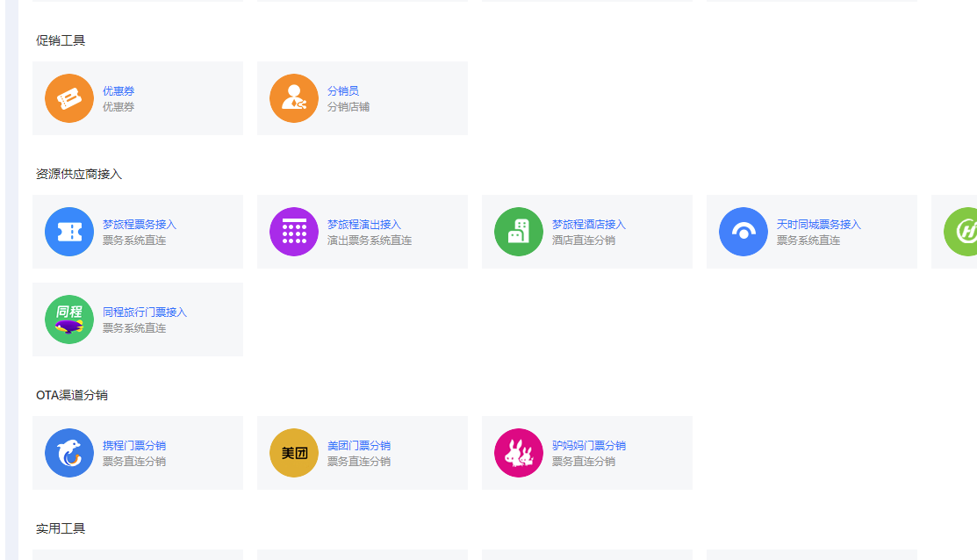977x560 pixels.
Task: Click the orange 分销员 distributor icon
Action: (294, 98)
